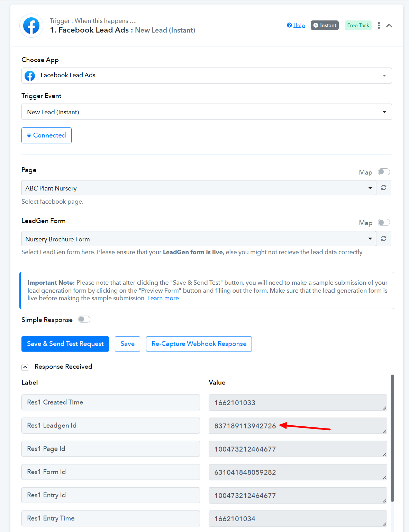Click Re-Capture Webhook Response

click(x=199, y=344)
